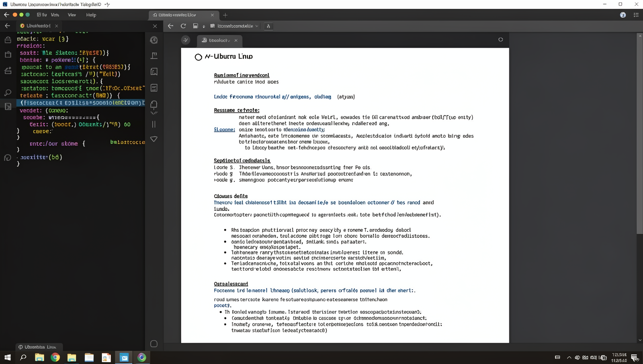Open the first menu with the window icon
This screenshot has width=643, height=364.
click(42, 15)
